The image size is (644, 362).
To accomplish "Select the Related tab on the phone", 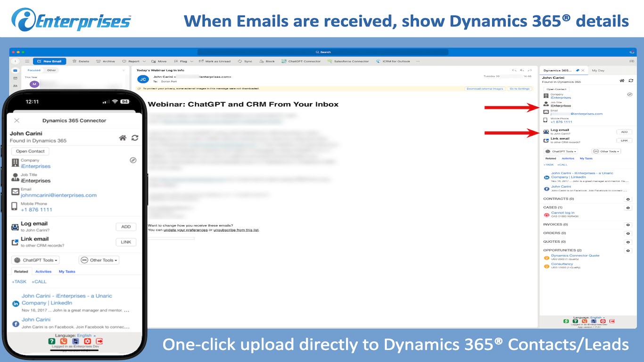I will tap(21, 271).
